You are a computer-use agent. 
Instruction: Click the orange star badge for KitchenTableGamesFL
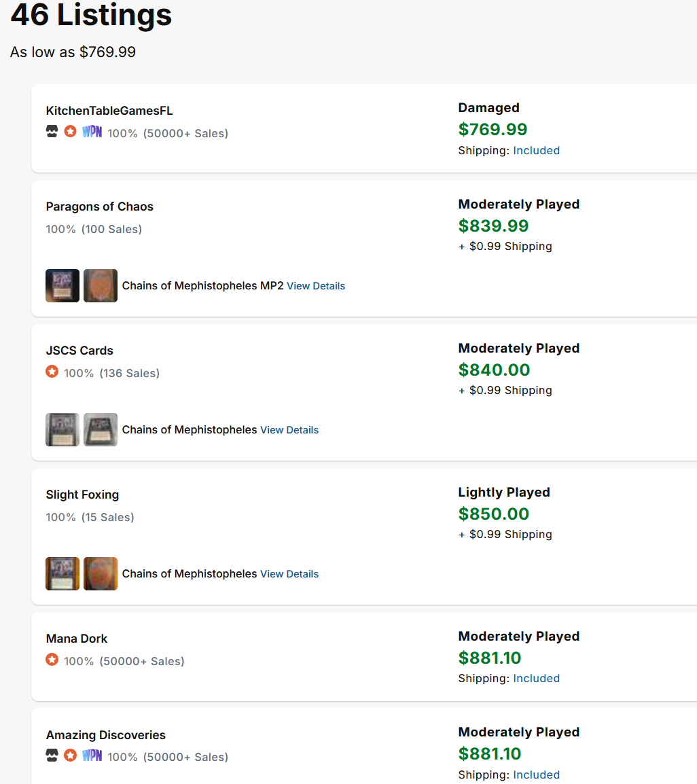[x=71, y=132]
